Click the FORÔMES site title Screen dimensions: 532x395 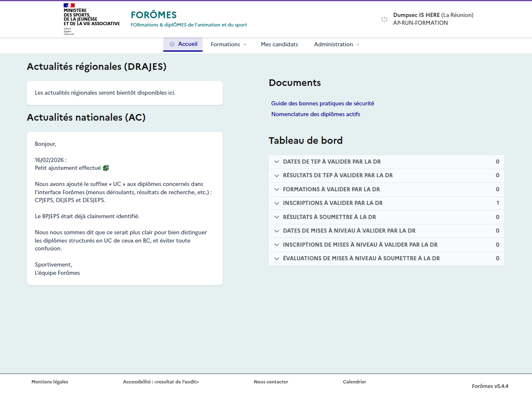coord(154,15)
